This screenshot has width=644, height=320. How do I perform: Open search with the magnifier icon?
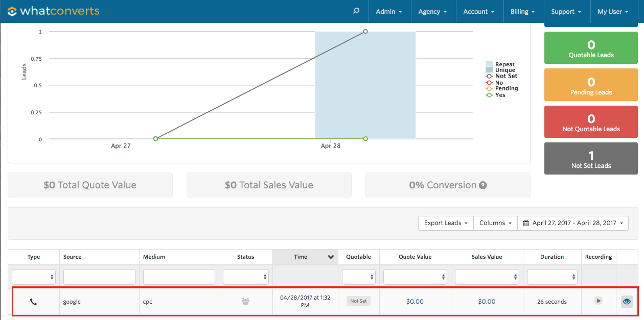pos(356,11)
